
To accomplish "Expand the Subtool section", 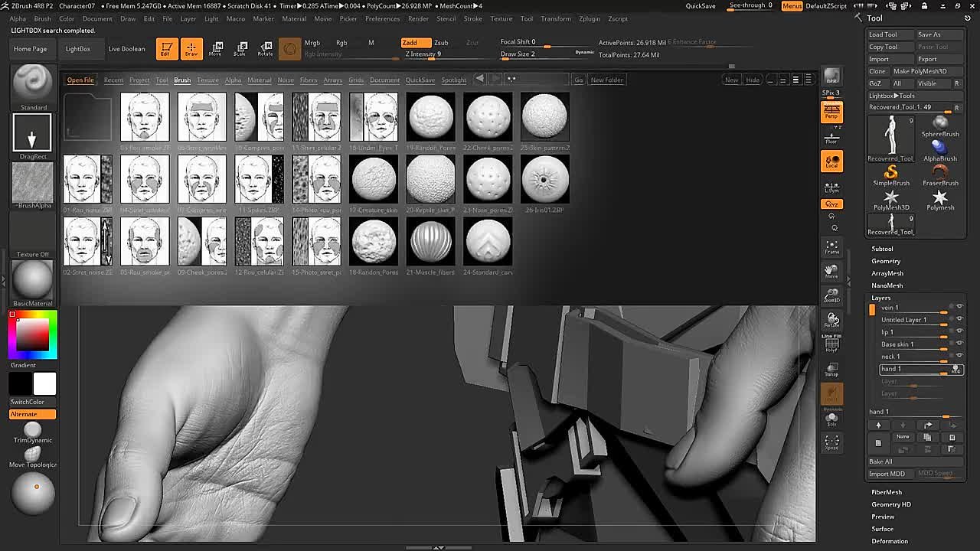I will pyautogui.click(x=882, y=249).
